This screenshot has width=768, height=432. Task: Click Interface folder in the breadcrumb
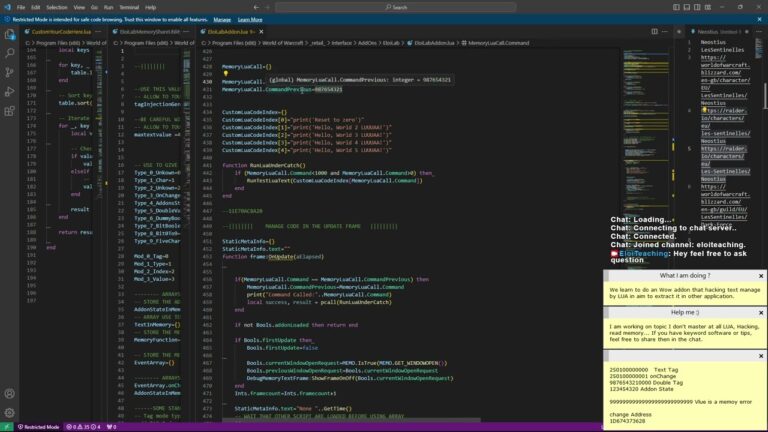pyautogui.click(x=341, y=43)
